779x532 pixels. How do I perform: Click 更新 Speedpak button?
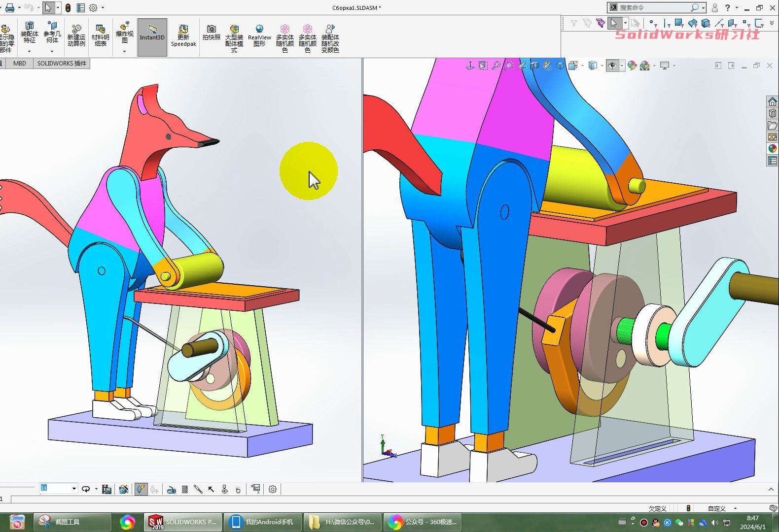pos(183,37)
